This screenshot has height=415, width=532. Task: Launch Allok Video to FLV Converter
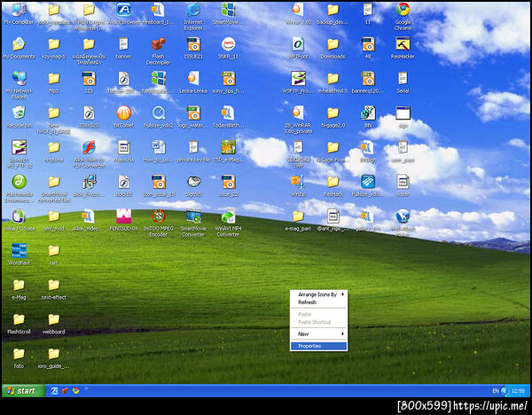pyautogui.click(x=89, y=154)
